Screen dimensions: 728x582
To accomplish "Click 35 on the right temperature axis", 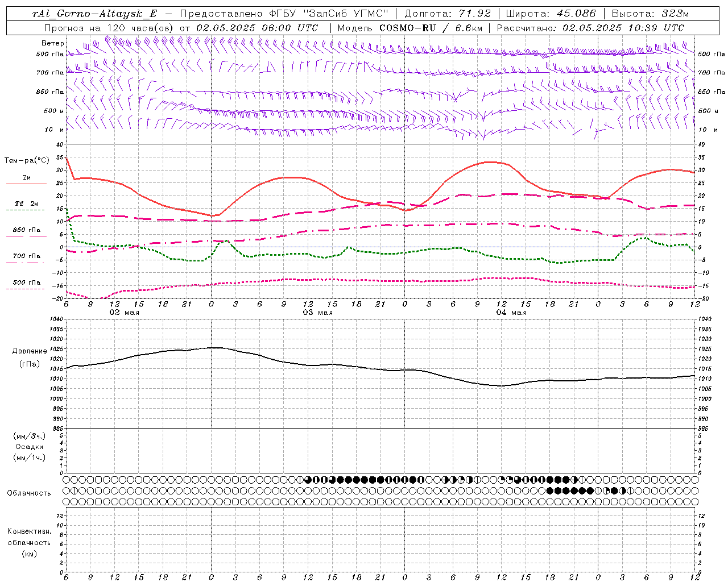I will click(701, 157).
